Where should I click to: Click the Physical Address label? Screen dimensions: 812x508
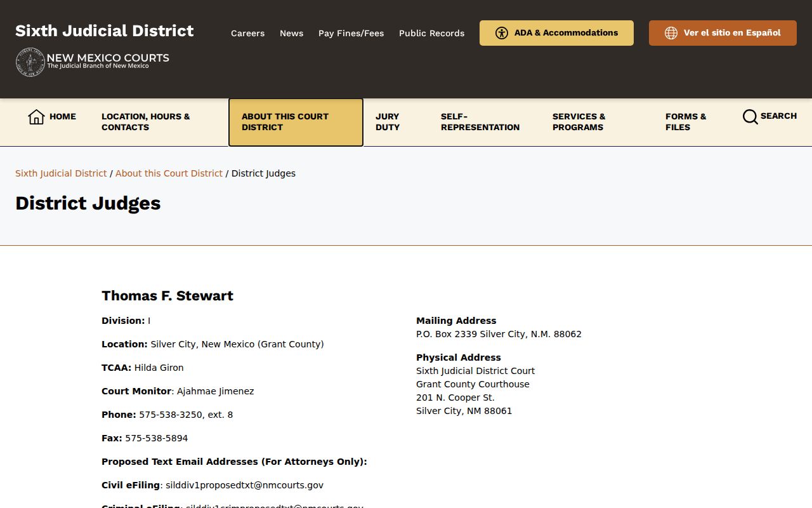(x=459, y=358)
